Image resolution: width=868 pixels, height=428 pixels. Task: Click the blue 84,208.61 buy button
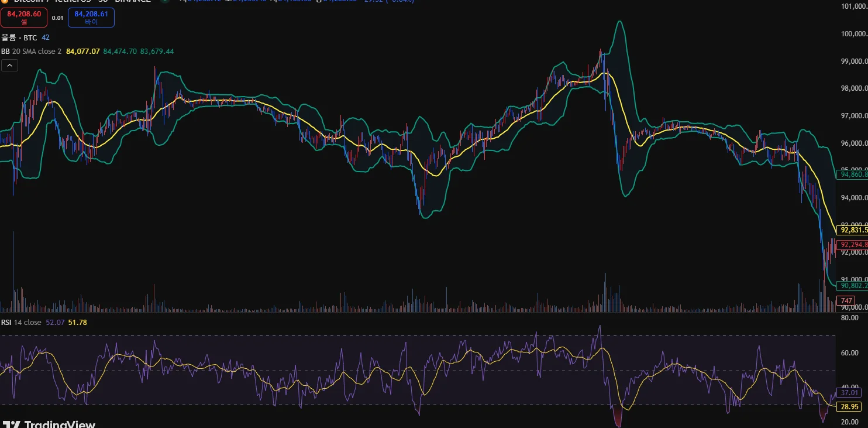point(91,18)
